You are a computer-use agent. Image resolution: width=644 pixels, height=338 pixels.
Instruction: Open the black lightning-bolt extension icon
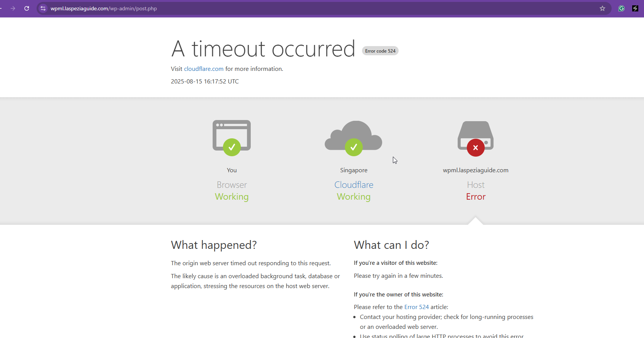click(635, 8)
